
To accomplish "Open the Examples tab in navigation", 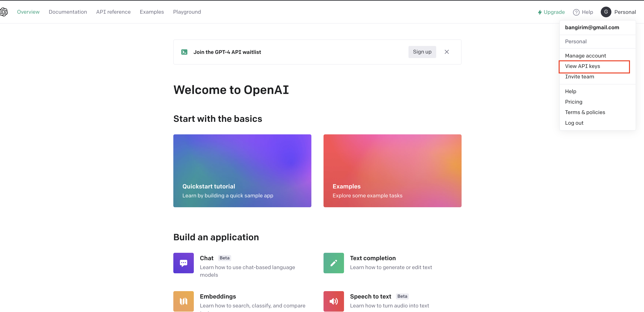I will [152, 12].
